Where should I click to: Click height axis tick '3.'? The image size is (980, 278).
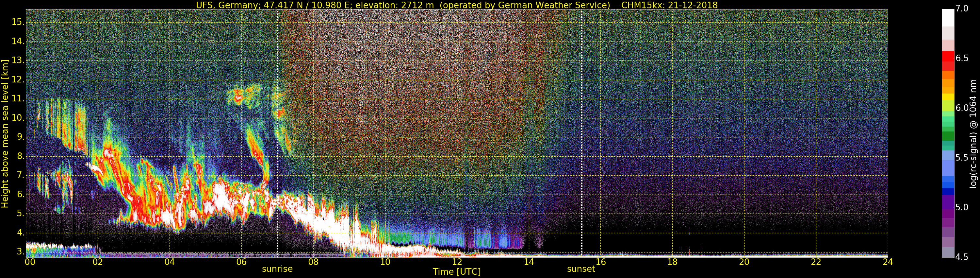click(21, 252)
